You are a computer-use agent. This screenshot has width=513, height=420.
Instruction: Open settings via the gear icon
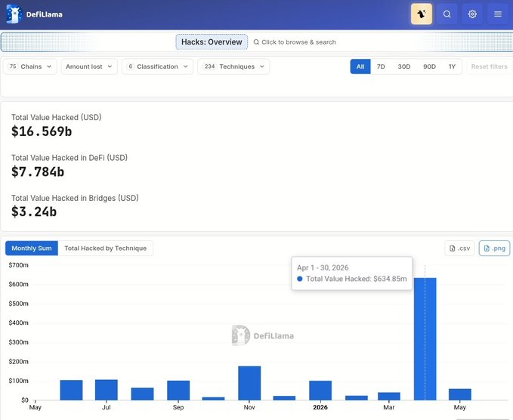pos(472,14)
